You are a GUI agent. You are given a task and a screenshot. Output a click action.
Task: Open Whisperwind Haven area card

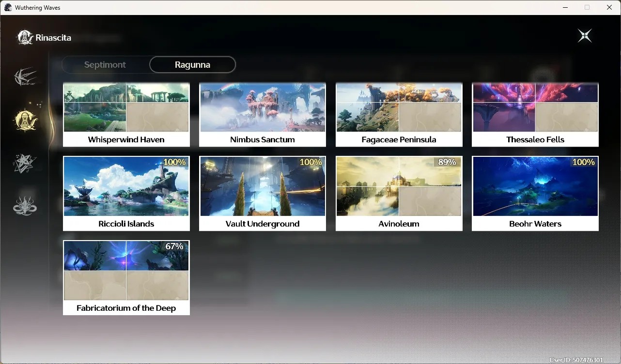pyautogui.click(x=126, y=115)
